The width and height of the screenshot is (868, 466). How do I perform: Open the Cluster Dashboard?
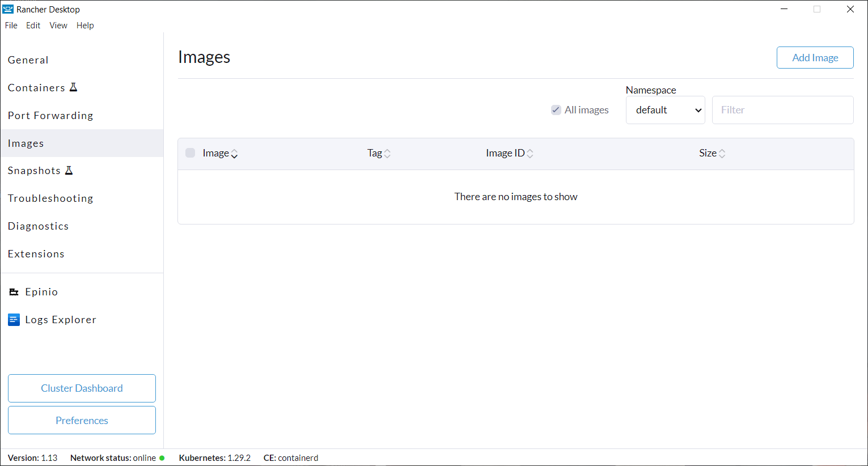click(82, 388)
